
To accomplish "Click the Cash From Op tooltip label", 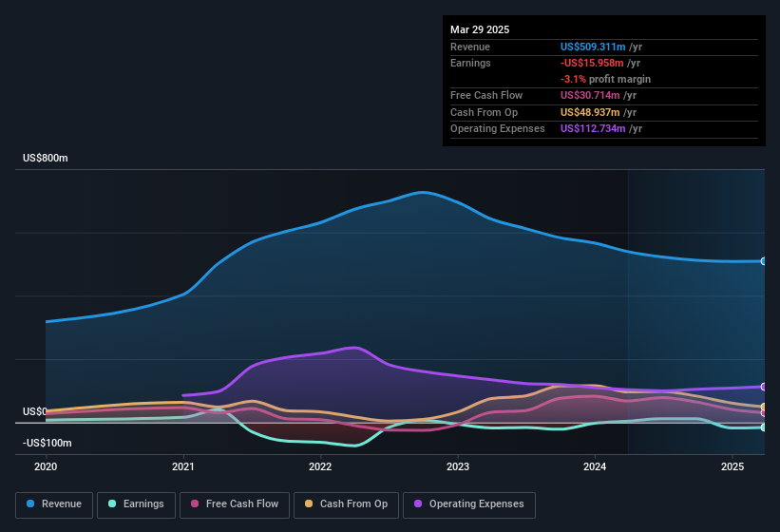I will coord(484,112).
